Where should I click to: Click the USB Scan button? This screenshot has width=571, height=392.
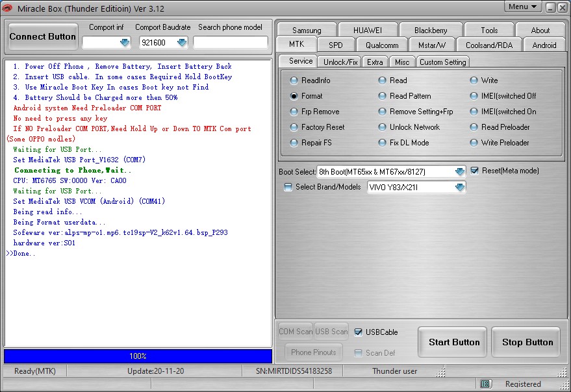coord(331,332)
